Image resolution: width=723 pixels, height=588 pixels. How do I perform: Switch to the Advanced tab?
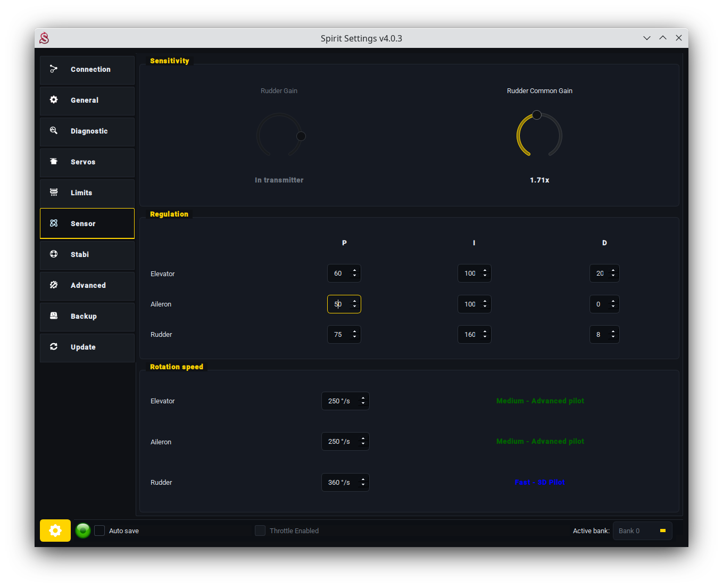pos(87,286)
